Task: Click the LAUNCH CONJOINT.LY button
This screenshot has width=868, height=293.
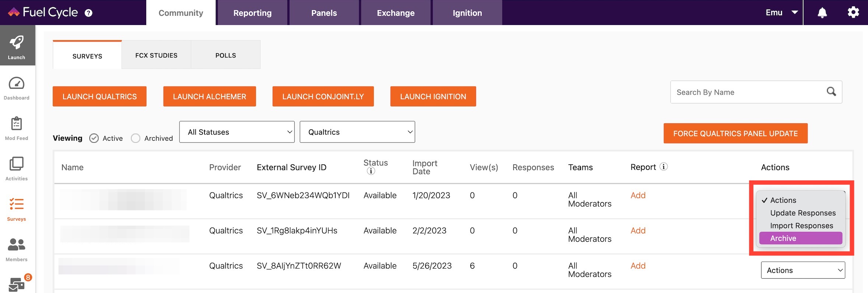Action: [x=323, y=96]
